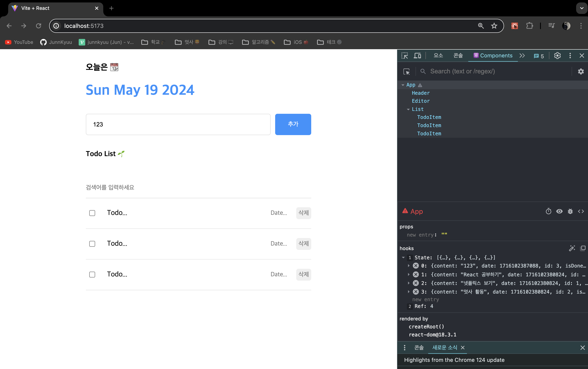Image resolution: width=588 pixels, height=369 pixels.
Task: Click the inspect element selector icon
Action: [x=405, y=56]
